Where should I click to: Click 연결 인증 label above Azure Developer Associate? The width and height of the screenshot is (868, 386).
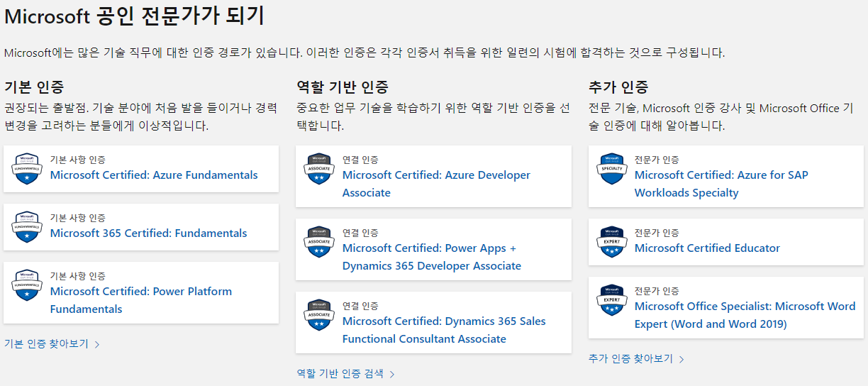(x=360, y=160)
